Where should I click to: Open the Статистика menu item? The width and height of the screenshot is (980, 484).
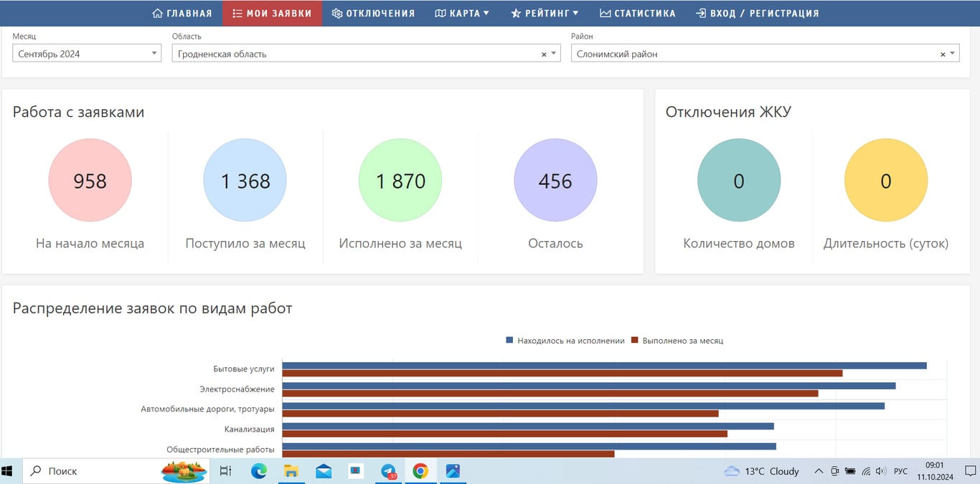pos(638,13)
